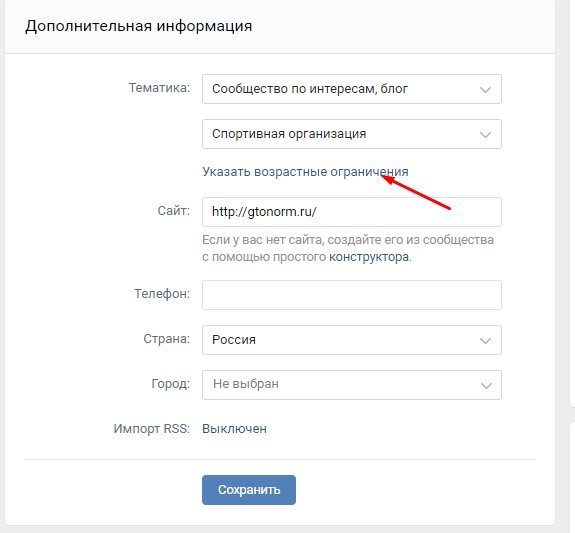575x533 pixels.
Task: Open the конструктора link
Action: (369, 257)
